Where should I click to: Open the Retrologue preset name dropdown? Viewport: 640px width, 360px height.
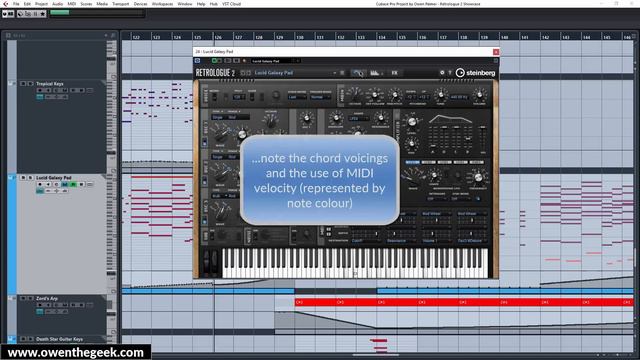pos(295,73)
